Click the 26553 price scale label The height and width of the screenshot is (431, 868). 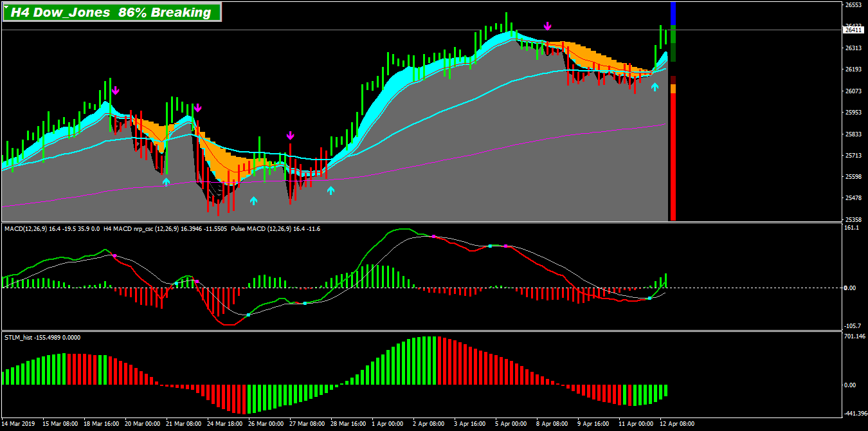(x=853, y=5)
